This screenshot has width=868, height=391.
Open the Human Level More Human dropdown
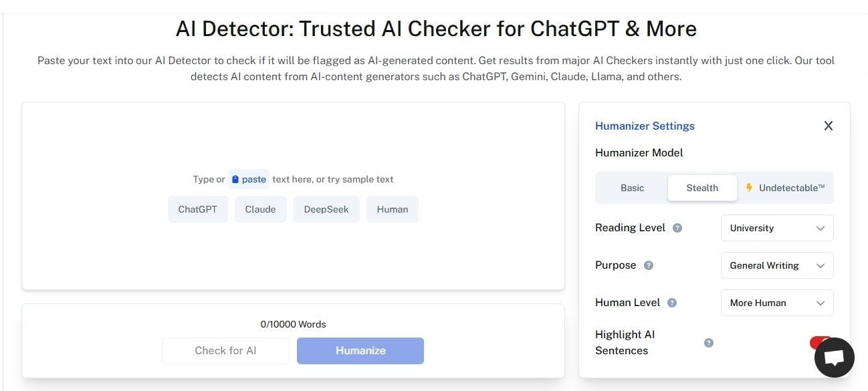pyautogui.click(x=777, y=303)
